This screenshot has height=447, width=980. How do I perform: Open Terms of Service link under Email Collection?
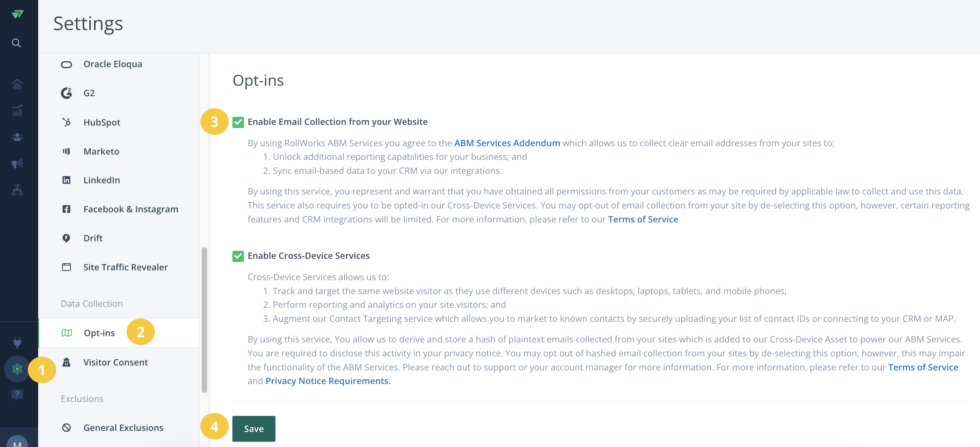pos(643,219)
